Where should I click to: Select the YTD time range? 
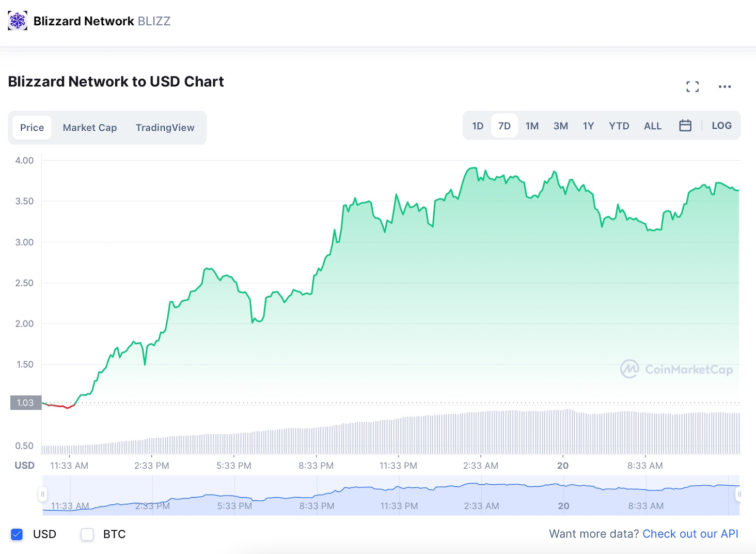click(619, 126)
